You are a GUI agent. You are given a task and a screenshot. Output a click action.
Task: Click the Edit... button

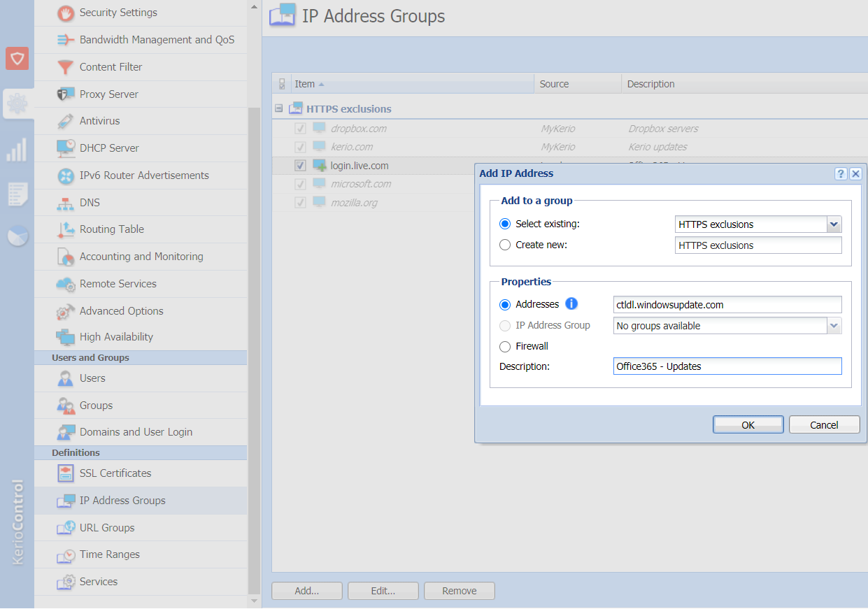[383, 591]
